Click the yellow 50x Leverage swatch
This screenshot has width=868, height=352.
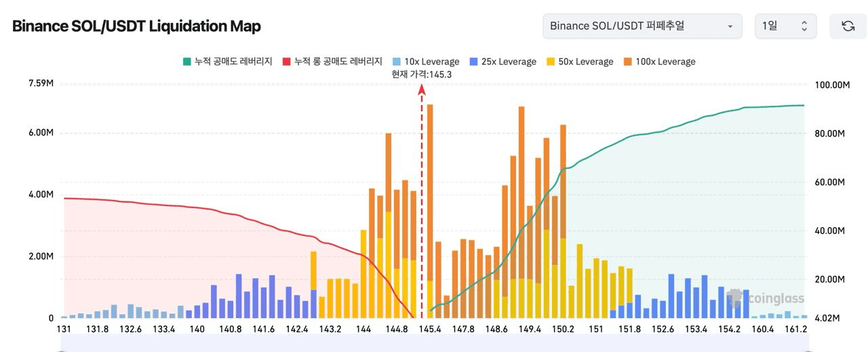(550, 62)
